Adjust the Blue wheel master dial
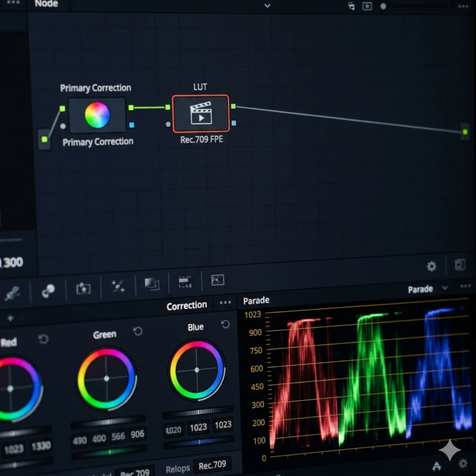476x476 pixels. [x=198, y=412]
